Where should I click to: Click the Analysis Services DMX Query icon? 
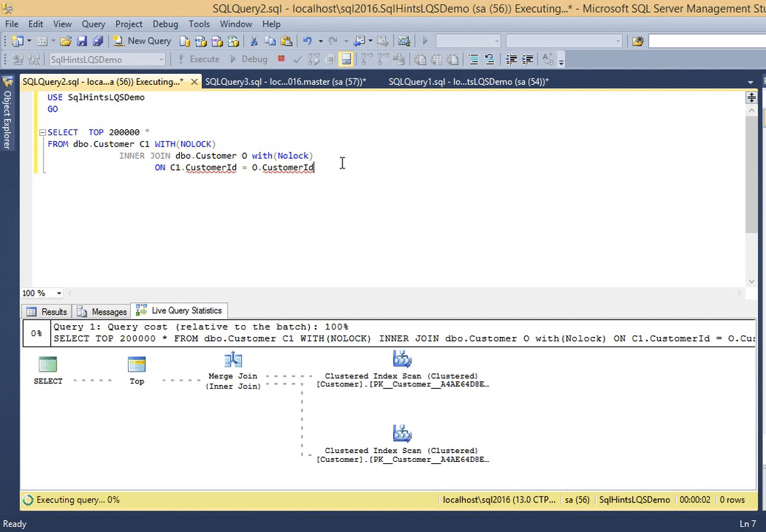(x=217, y=41)
